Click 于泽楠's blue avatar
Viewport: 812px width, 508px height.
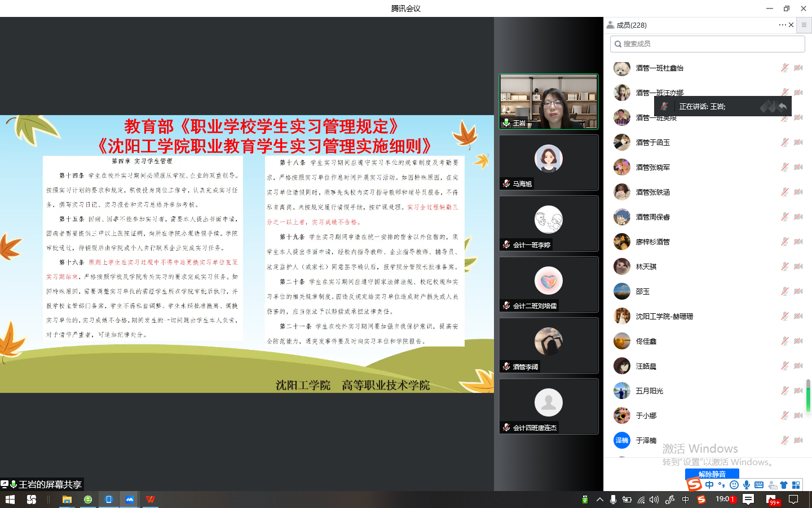[622, 440]
